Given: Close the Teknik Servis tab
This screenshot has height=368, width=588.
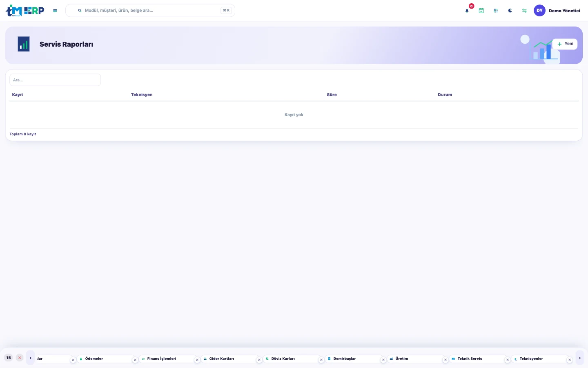Looking at the screenshot, I should click(x=508, y=360).
